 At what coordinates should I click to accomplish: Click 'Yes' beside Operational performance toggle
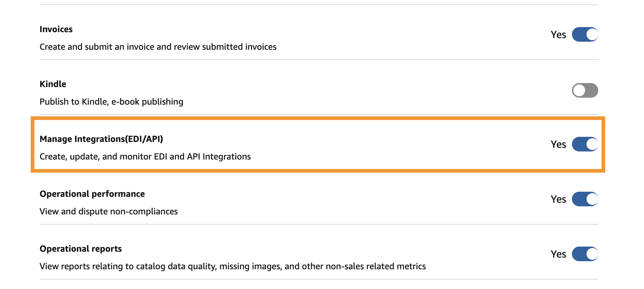coord(558,199)
